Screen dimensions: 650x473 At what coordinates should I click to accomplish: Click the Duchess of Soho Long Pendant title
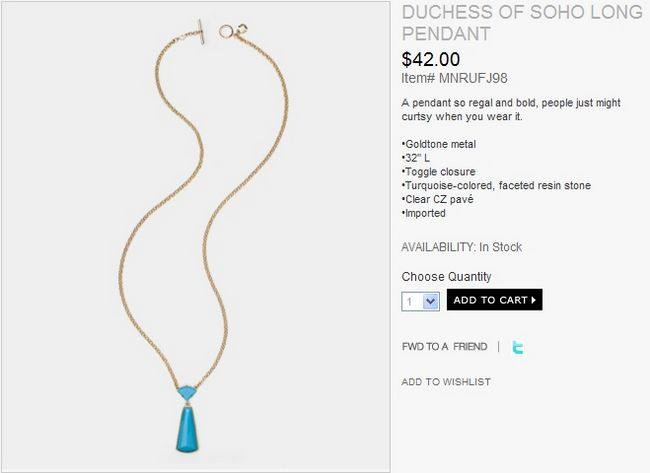(522, 23)
